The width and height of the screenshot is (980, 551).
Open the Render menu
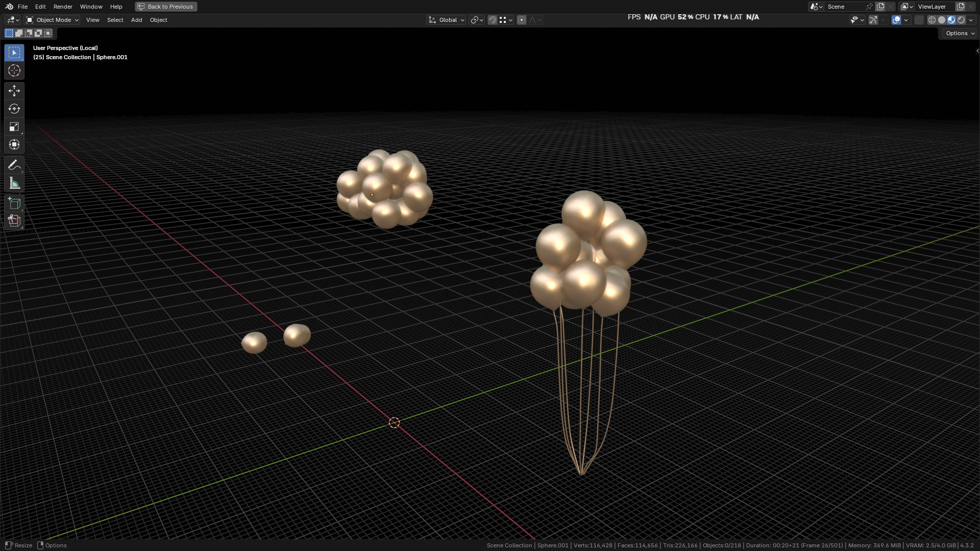click(x=63, y=7)
